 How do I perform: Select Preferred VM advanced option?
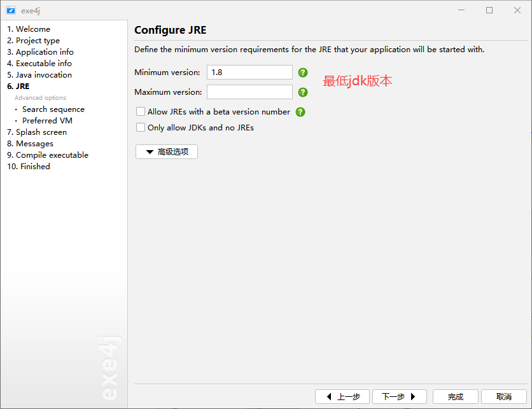[x=47, y=121]
